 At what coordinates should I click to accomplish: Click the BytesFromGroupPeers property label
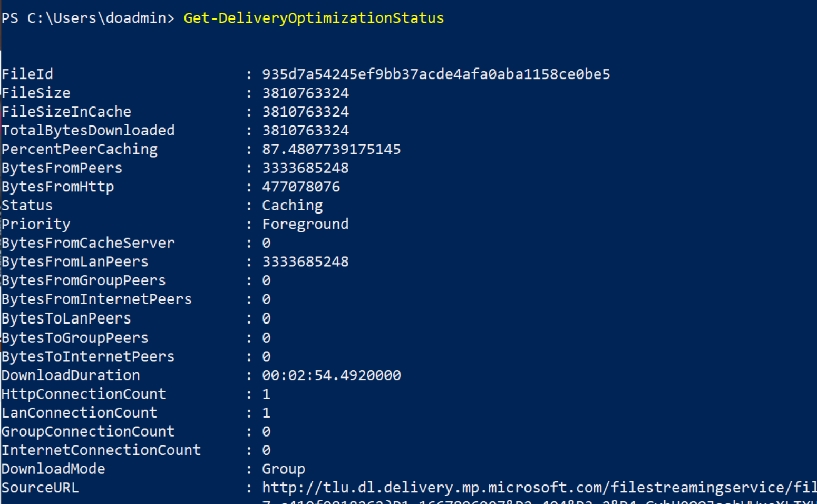point(84,280)
